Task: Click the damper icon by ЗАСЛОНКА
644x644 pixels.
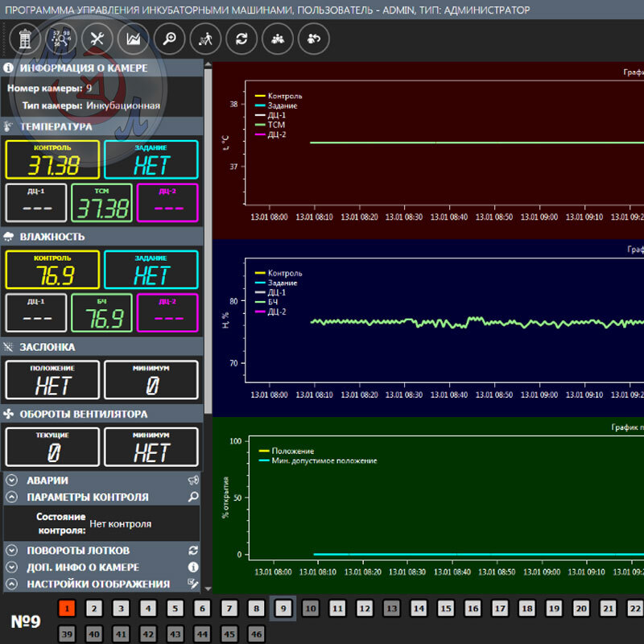Action: (8, 347)
